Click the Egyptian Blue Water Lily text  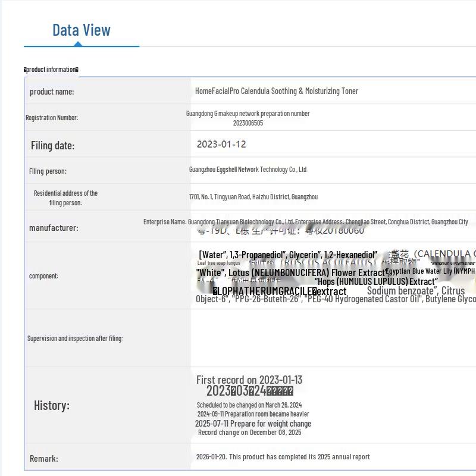click(430, 271)
